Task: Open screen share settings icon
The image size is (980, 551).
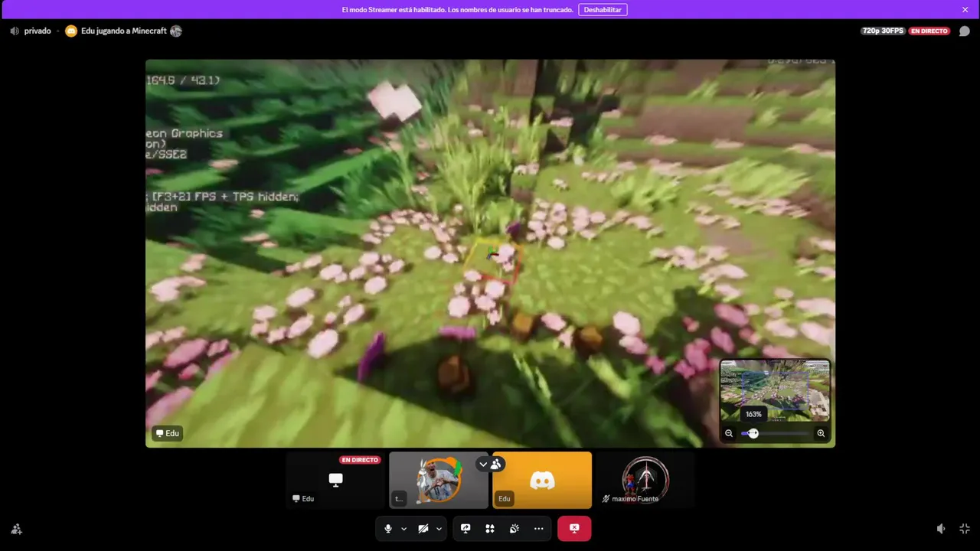Action: pos(465,529)
